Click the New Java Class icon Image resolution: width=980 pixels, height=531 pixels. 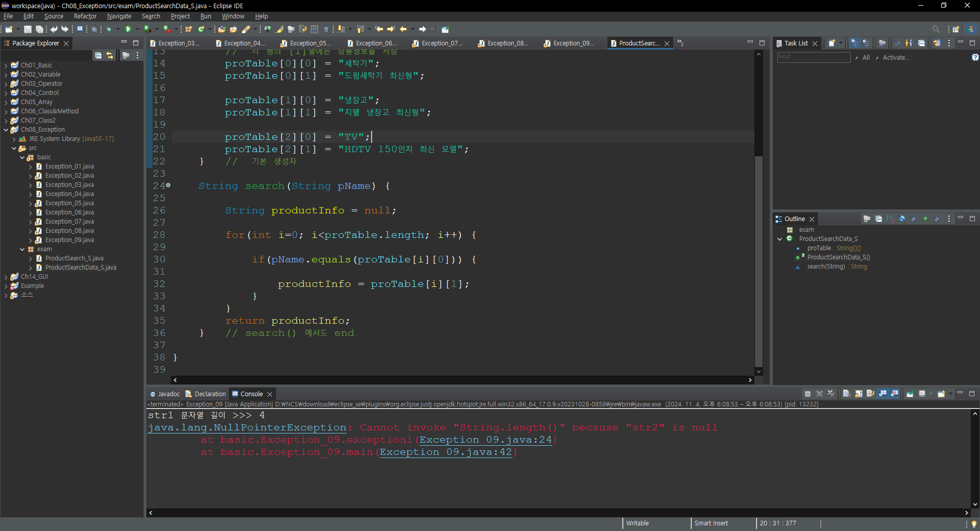tap(201, 29)
